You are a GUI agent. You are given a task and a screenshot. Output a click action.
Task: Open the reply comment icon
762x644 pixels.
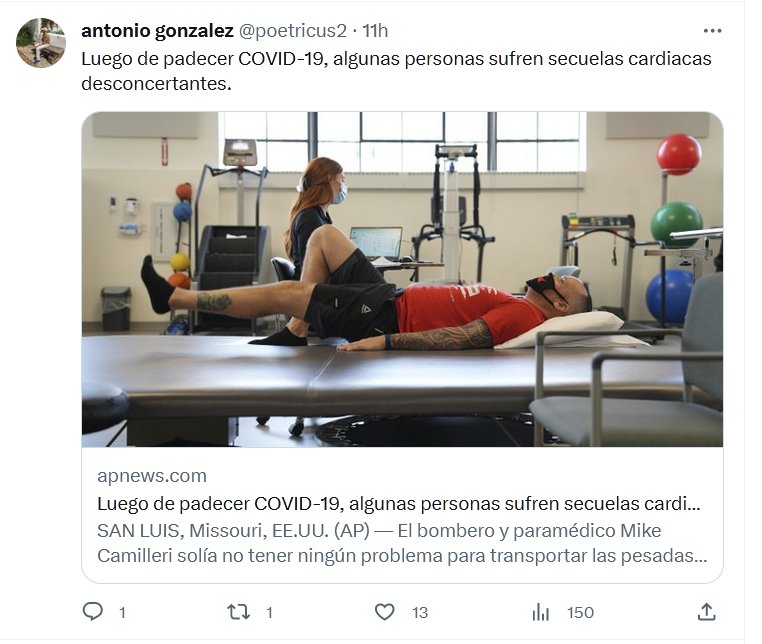pyautogui.click(x=93, y=611)
